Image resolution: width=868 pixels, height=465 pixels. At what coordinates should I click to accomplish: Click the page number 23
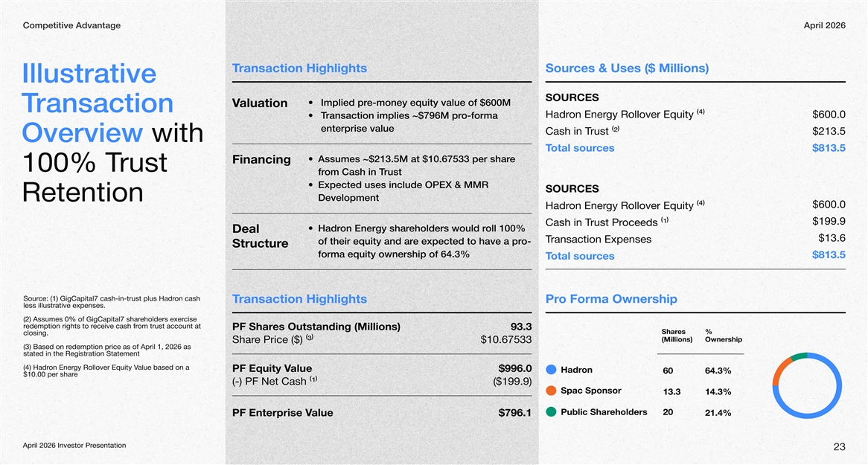click(x=839, y=447)
